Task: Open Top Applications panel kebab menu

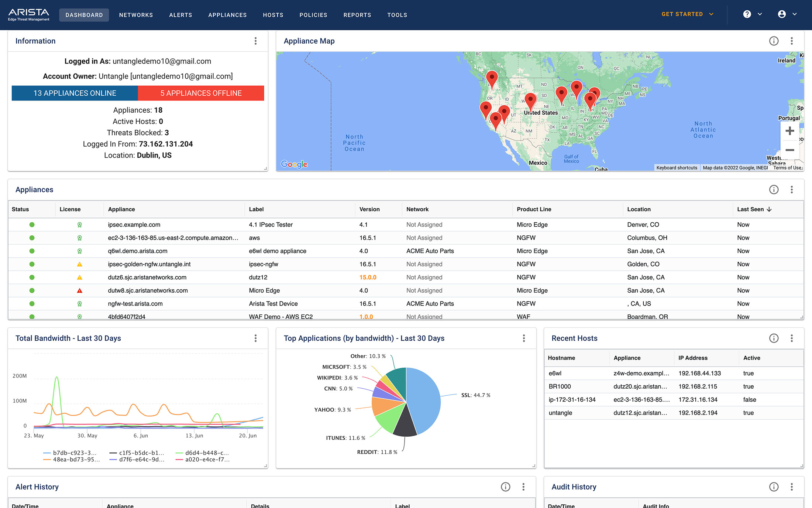Action: [524, 338]
